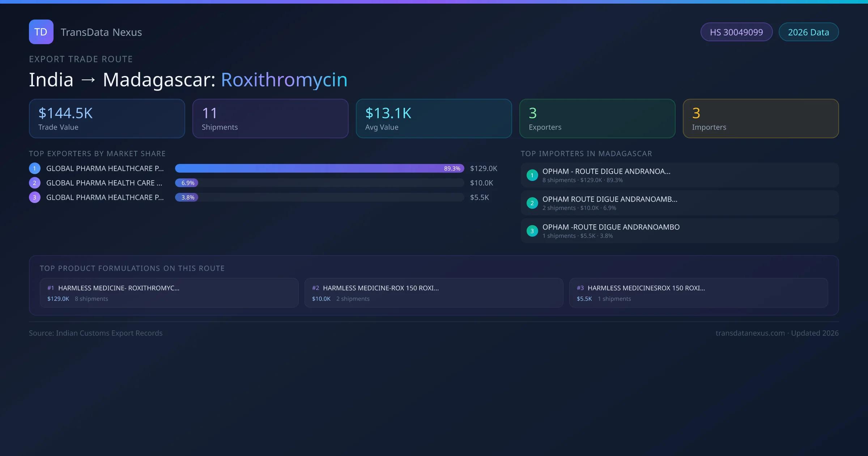Click the green rank 1 importer badge
This screenshot has height=456, width=868.
(532, 175)
